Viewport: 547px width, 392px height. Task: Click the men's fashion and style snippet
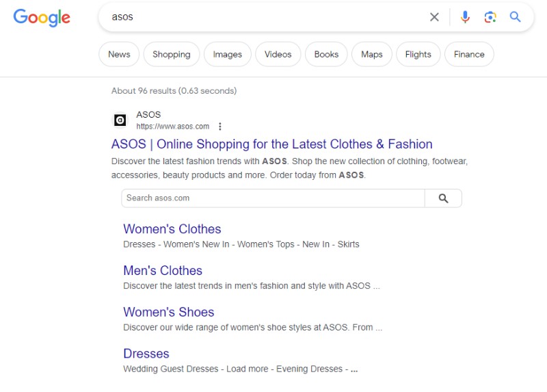click(252, 286)
